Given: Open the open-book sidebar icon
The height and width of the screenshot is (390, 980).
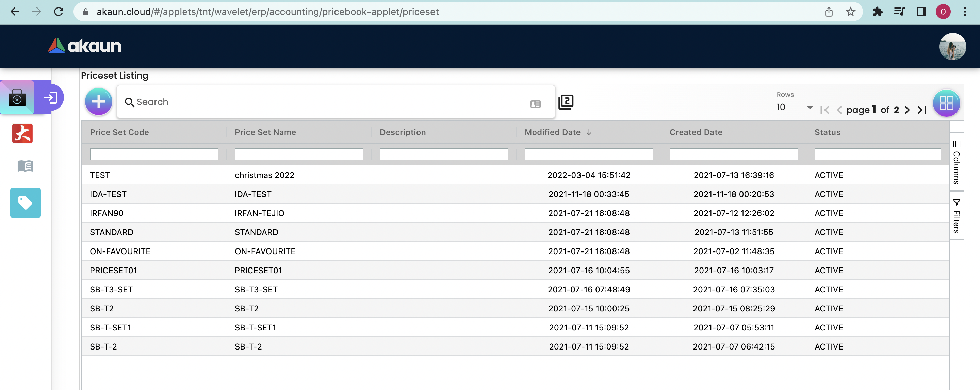Looking at the screenshot, I should [x=25, y=166].
